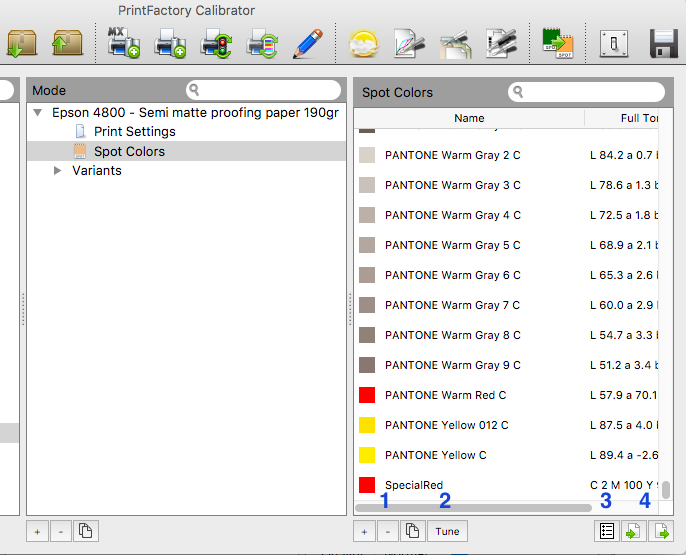Select the Epson 4800 mode entry
Image resolution: width=686 pixels, height=555 pixels.
(195, 112)
